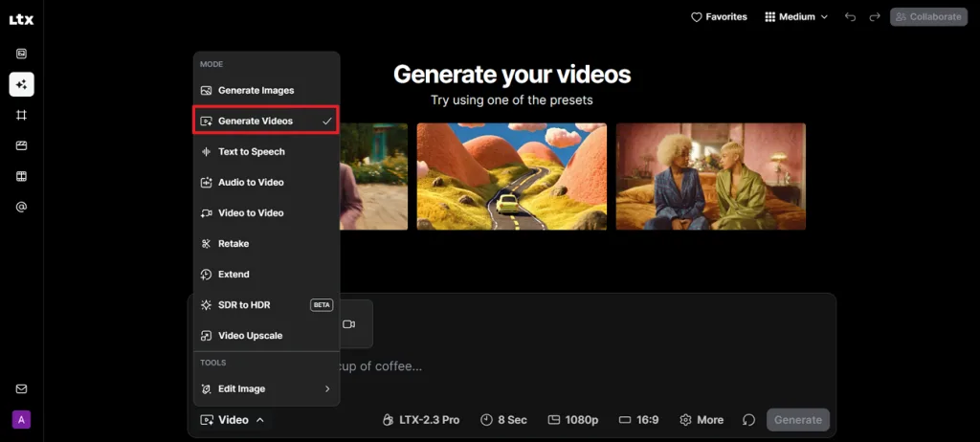Select Text to Speech mode
This screenshot has width=980, height=442.
click(266, 152)
